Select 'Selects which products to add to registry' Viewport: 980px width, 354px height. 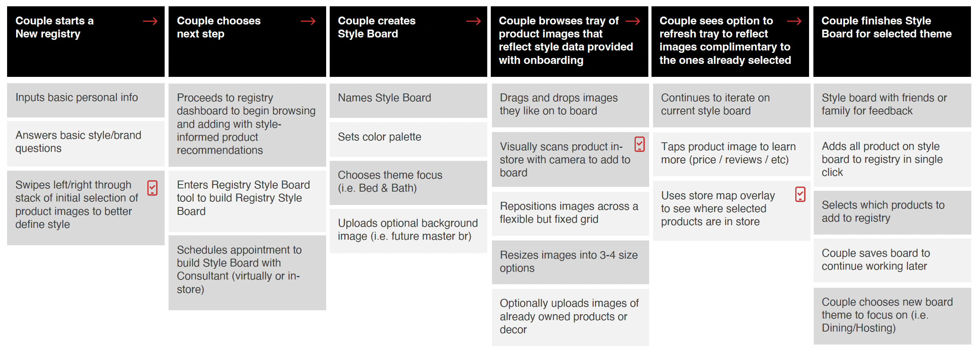coord(893,213)
